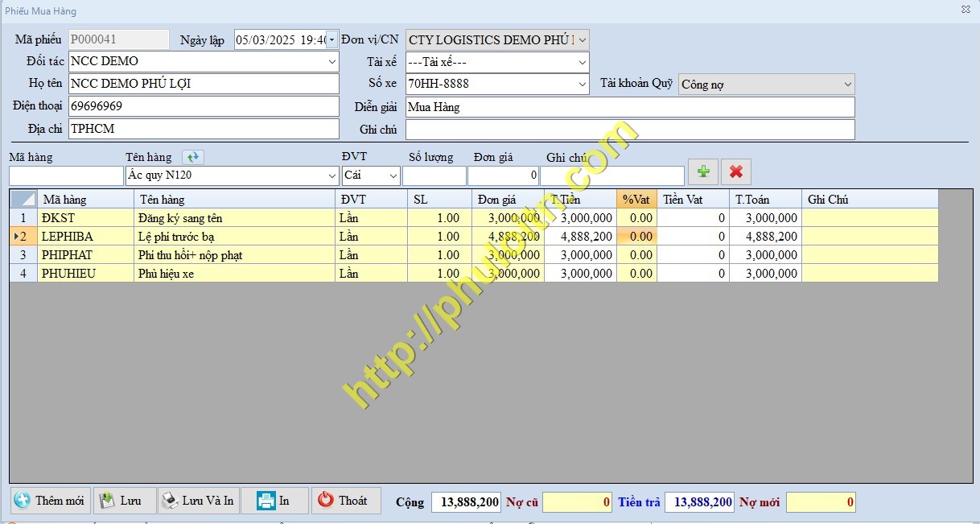Click the Mã hàng input field

66,175
